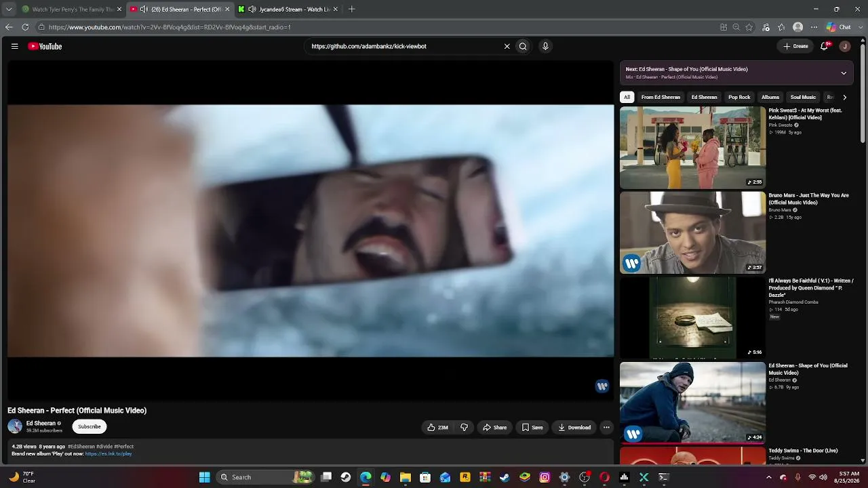Open the Ed Sheeran channel name link
Viewport: 868px width, 488px height.
(x=41, y=424)
